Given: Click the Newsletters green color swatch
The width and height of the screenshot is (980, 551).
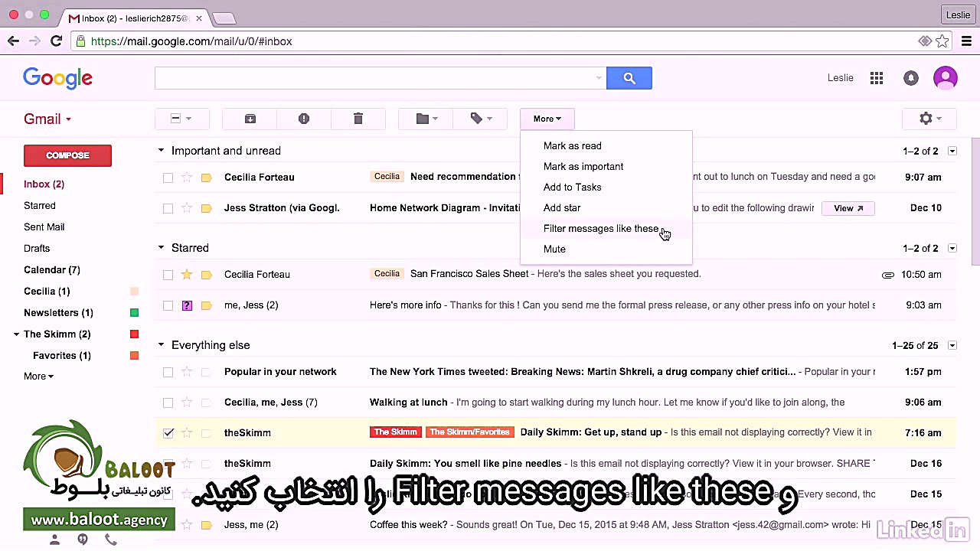Looking at the screenshot, I should (134, 313).
